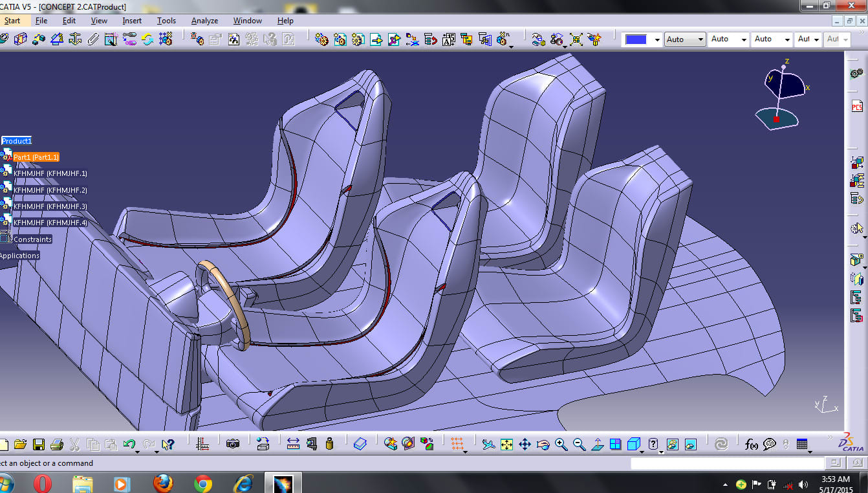
Task: Open the Catalog Browser book icon
Action: [x=361, y=444]
